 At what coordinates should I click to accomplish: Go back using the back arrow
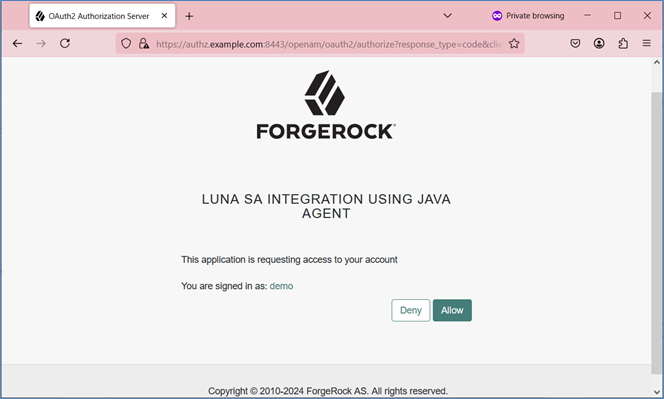pos(17,43)
